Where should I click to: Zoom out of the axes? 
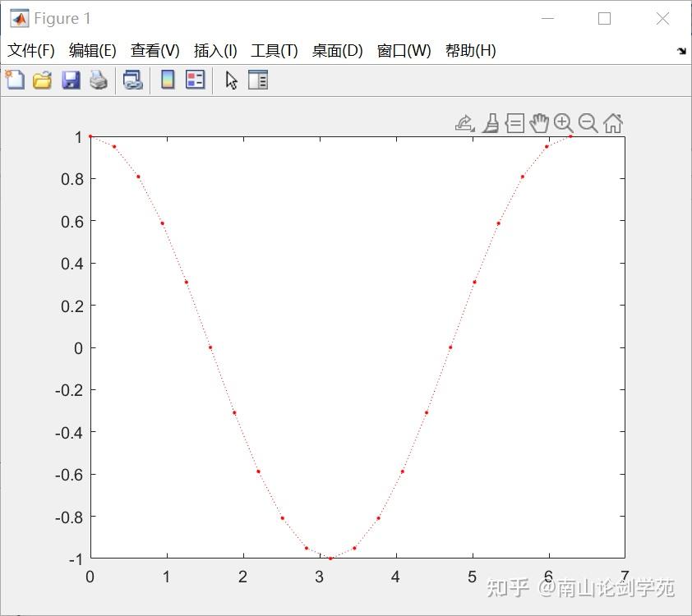tap(588, 123)
